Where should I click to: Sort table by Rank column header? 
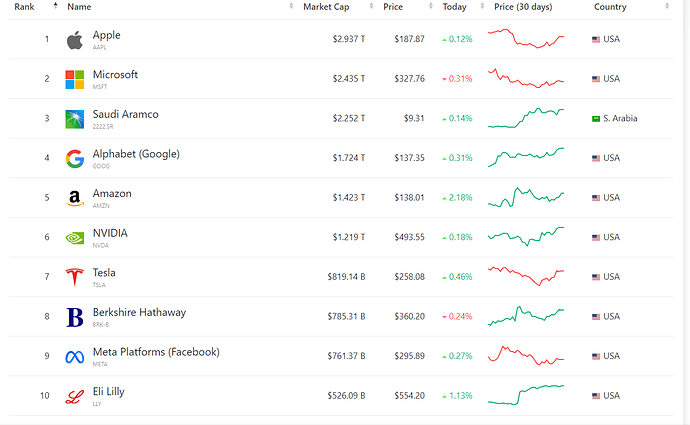[x=25, y=7]
